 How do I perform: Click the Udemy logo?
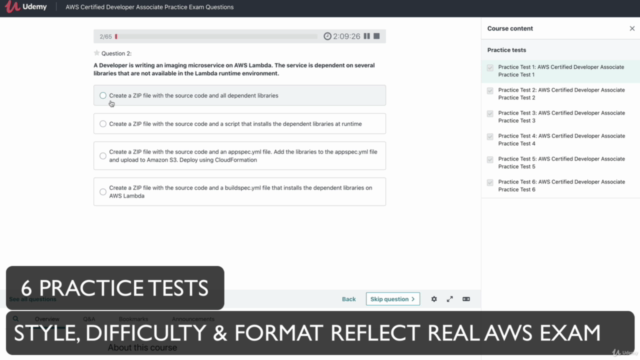[26, 7]
